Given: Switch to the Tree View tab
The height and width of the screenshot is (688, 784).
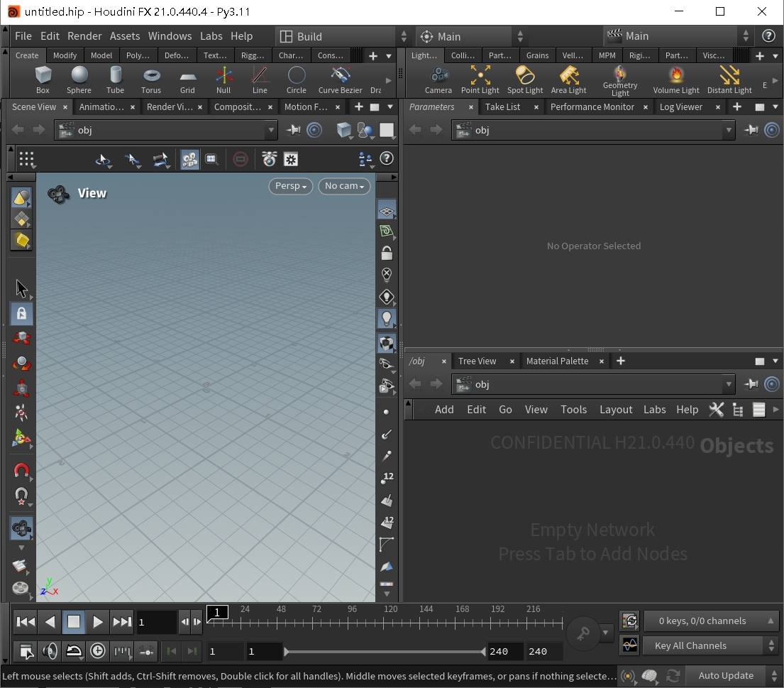Looking at the screenshot, I should tap(477, 361).
